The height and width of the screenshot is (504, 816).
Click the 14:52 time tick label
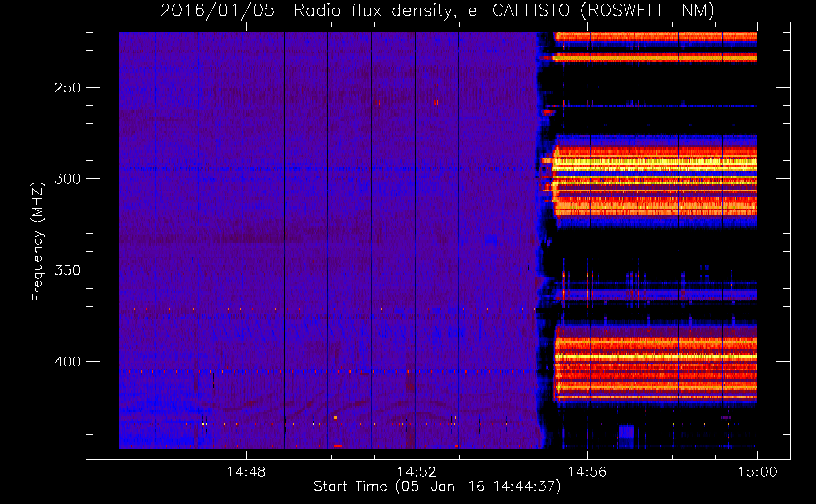[x=417, y=472]
